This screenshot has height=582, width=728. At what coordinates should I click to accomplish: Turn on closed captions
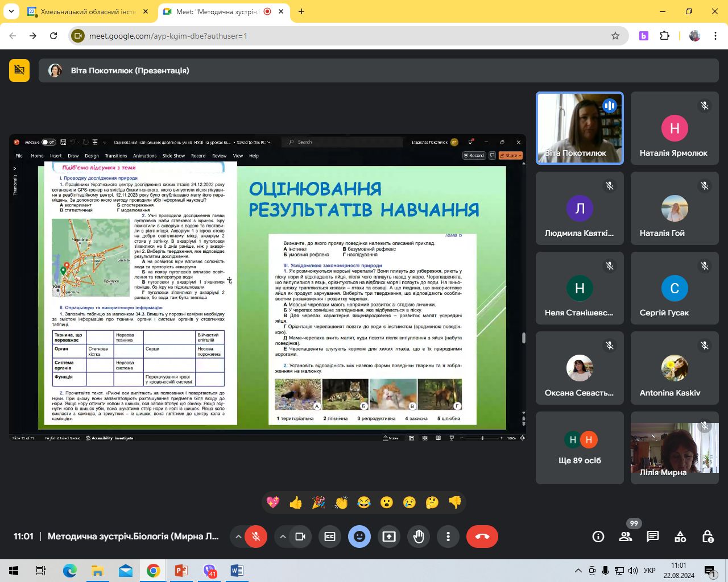coord(330,537)
